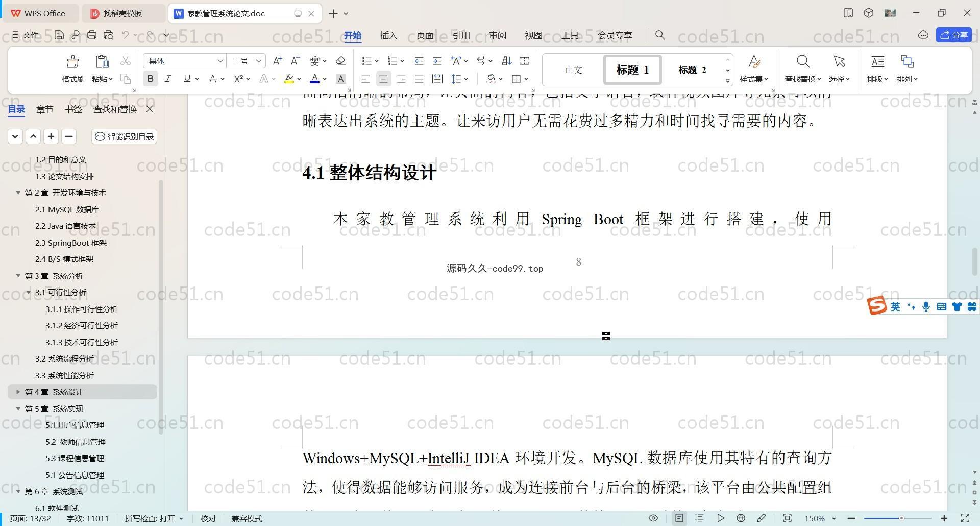Expand 第4章 系统设计 in outline

[x=18, y=392]
